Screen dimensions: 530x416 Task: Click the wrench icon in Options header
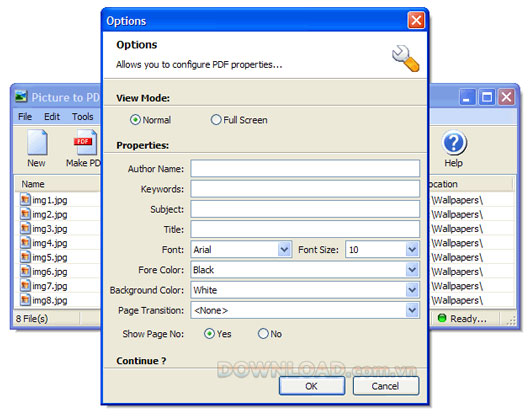[406, 58]
